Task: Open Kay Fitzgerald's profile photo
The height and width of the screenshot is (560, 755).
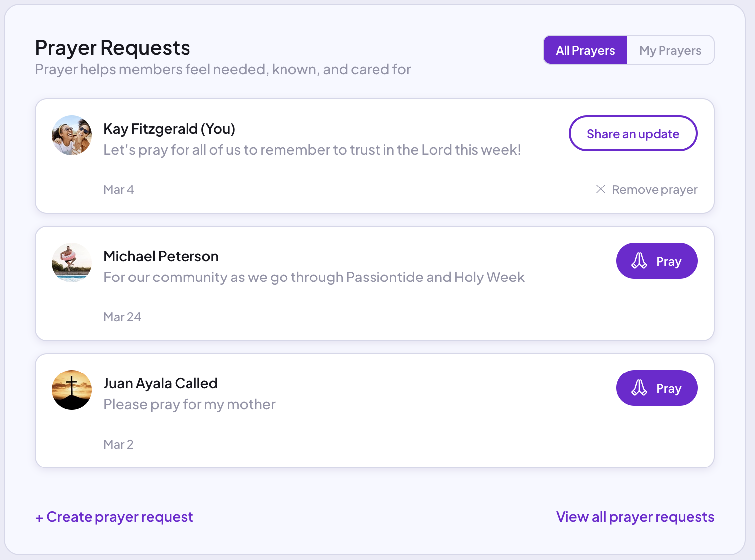Action: 72,135
